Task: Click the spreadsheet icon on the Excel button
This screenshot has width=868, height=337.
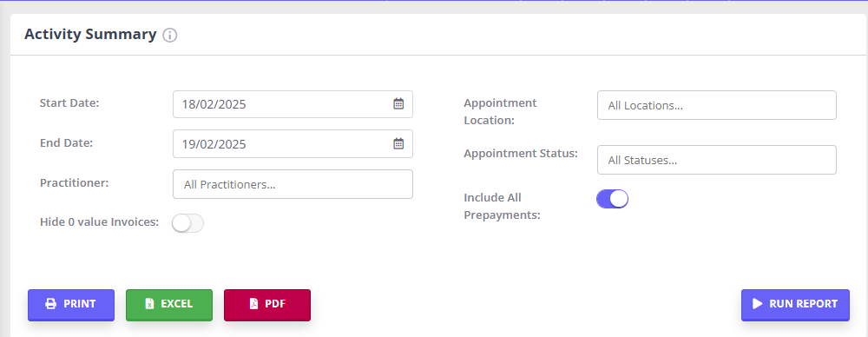Action: [149, 304]
